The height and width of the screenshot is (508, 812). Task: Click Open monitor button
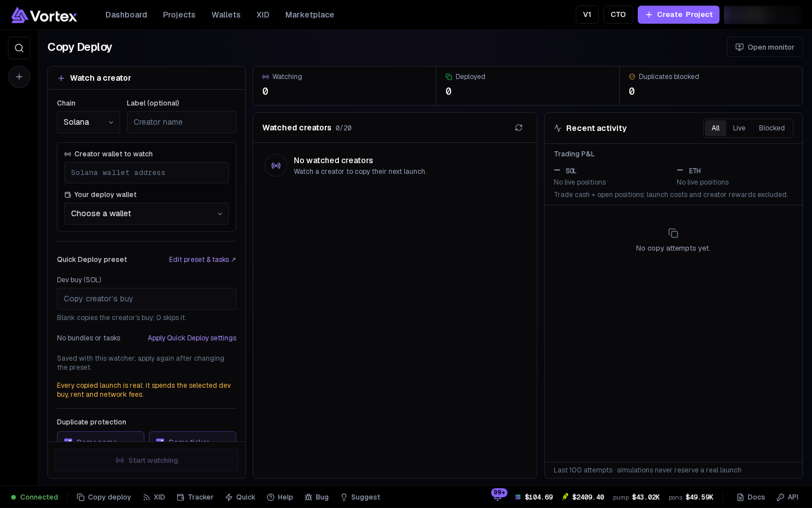tap(765, 47)
